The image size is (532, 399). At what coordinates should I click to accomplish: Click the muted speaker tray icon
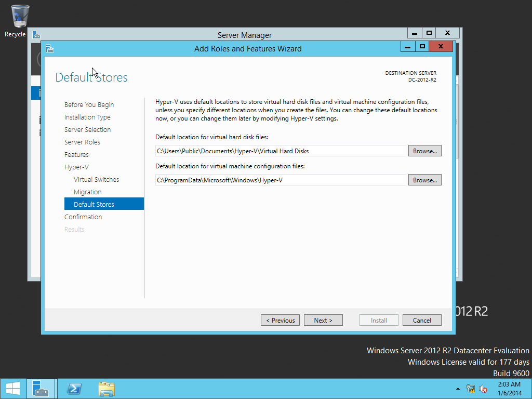(x=483, y=389)
